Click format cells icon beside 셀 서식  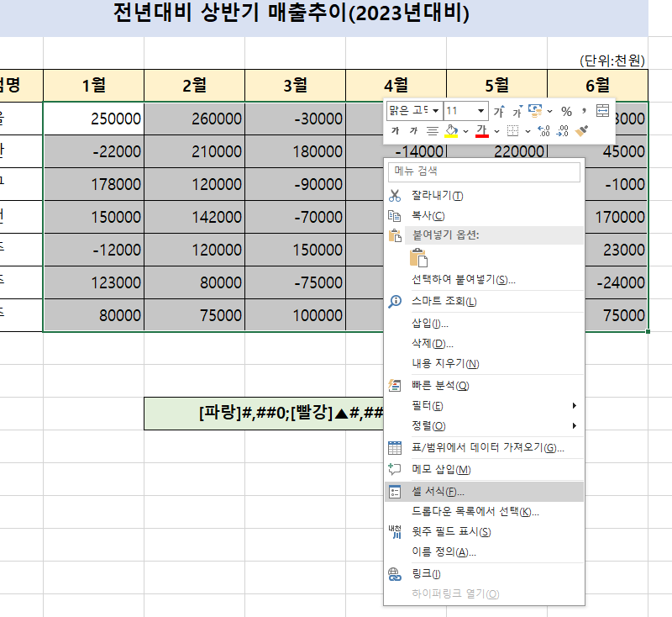[x=395, y=492]
